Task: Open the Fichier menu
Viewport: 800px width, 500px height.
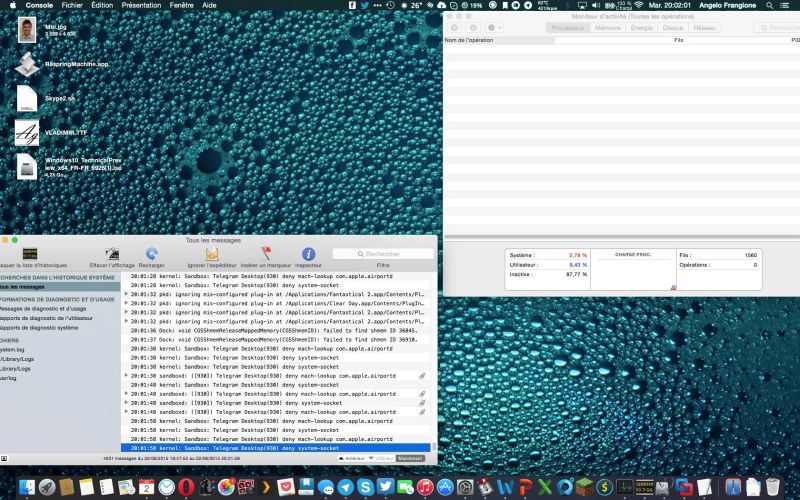Action: pos(72,5)
